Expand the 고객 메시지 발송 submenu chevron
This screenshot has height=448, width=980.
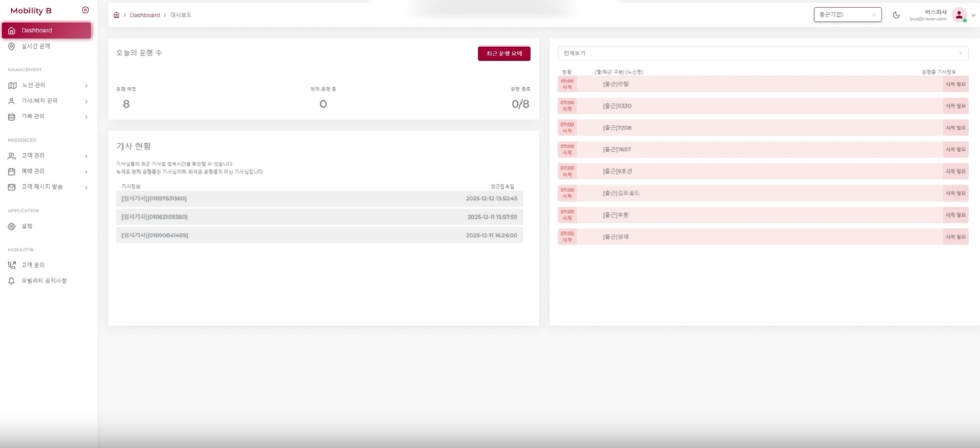click(x=86, y=187)
